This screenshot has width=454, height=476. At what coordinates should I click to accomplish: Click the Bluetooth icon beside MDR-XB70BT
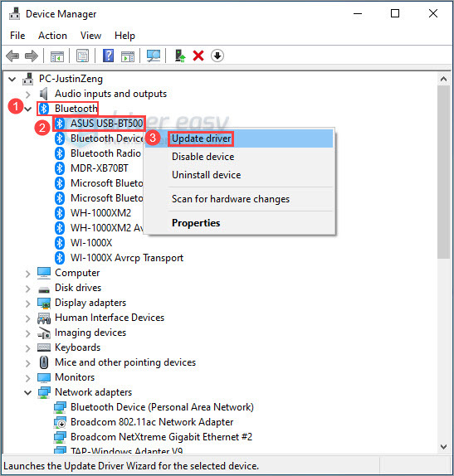(x=60, y=168)
